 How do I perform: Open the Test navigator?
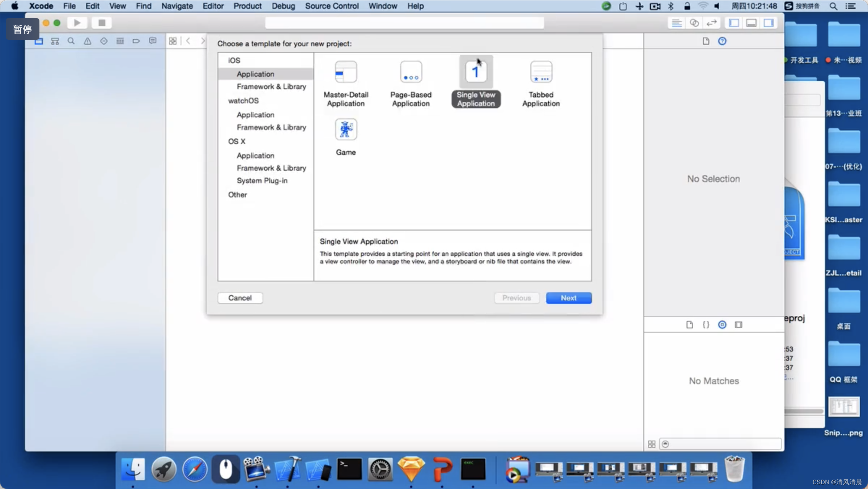[104, 41]
